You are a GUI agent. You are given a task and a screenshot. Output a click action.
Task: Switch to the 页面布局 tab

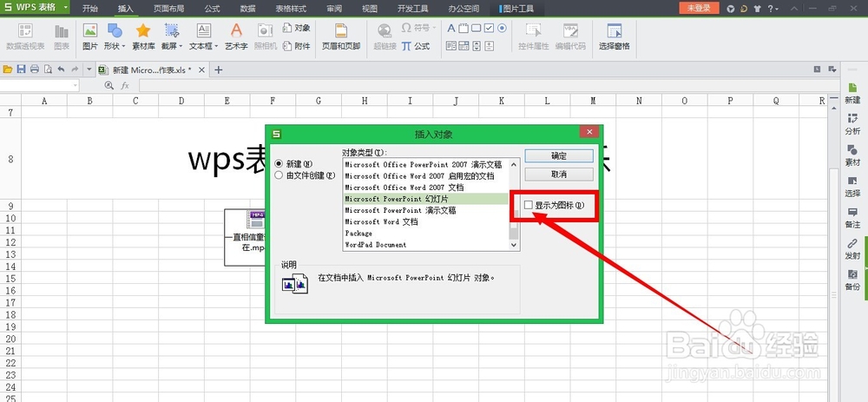(169, 9)
